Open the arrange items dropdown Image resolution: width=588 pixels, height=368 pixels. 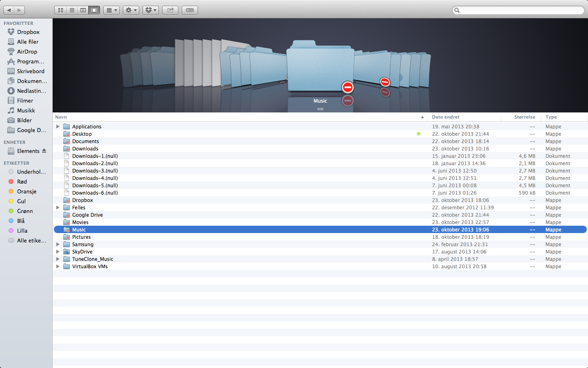(x=111, y=10)
